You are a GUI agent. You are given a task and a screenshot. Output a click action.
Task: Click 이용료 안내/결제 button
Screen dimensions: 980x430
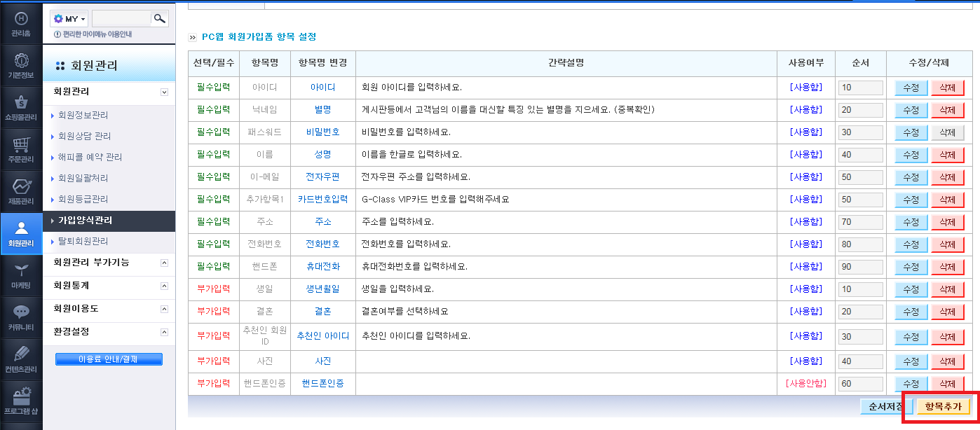[109, 359]
